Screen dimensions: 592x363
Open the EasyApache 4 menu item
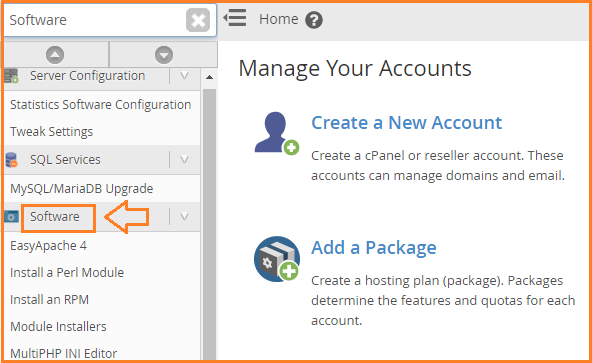click(48, 246)
